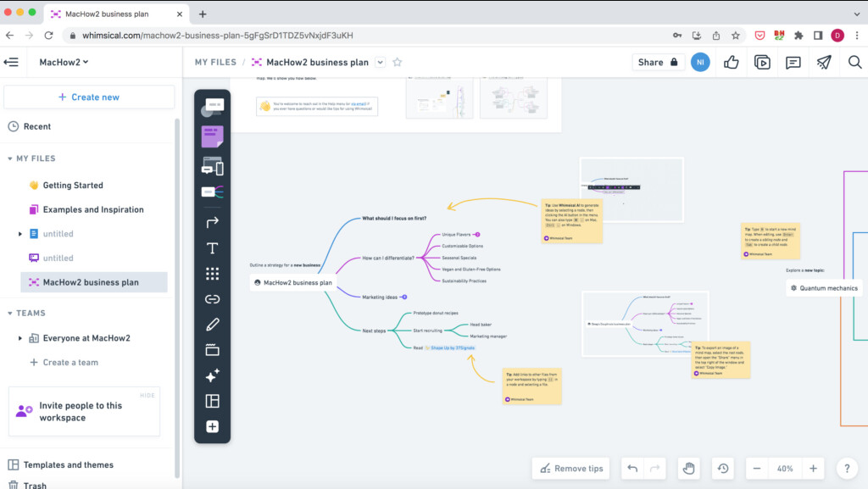Screen dimensions: 868x489
Task: Click the Remove tips button
Action: point(571,468)
